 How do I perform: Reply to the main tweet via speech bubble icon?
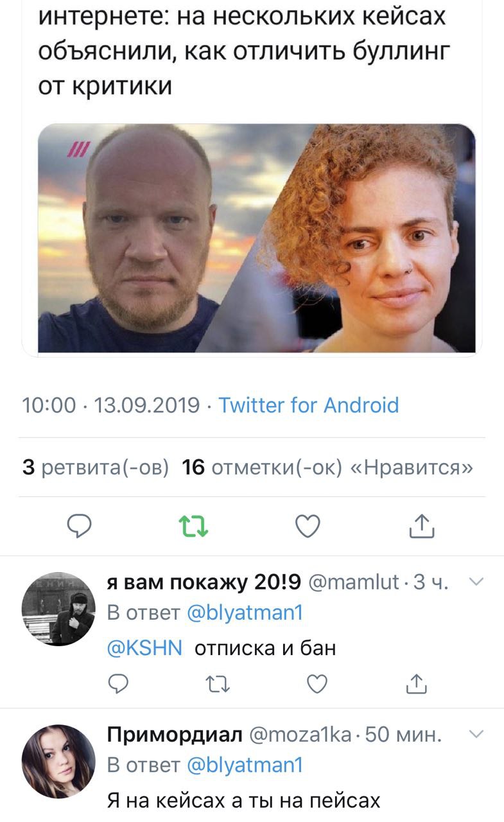tap(80, 527)
